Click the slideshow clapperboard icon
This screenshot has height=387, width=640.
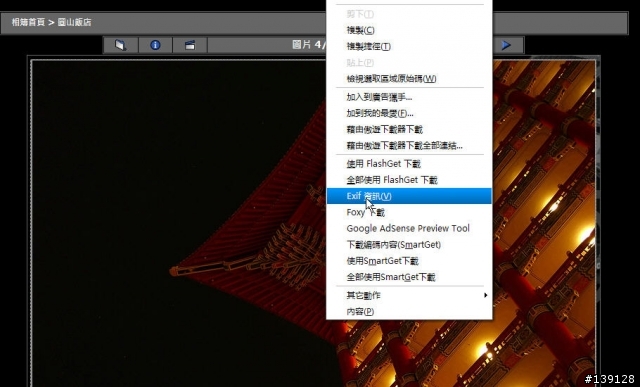click(x=190, y=45)
